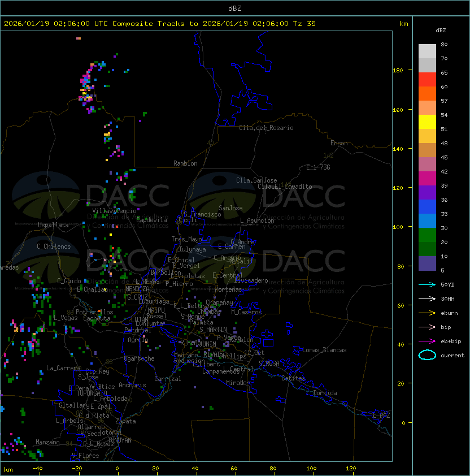Click the Divisadero map label
The image size is (470, 476).
(x=251, y=280)
